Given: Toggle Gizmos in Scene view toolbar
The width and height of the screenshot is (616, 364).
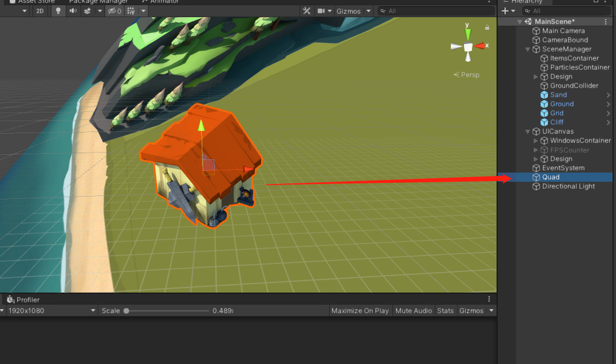Looking at the screenshot, I should (x=349, y=11).
